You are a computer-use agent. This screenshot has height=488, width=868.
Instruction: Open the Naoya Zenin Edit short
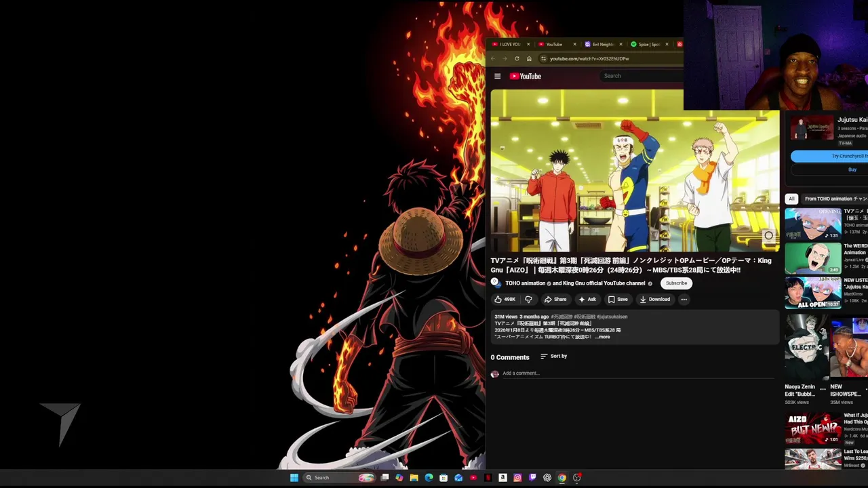[x=806, y=347]
